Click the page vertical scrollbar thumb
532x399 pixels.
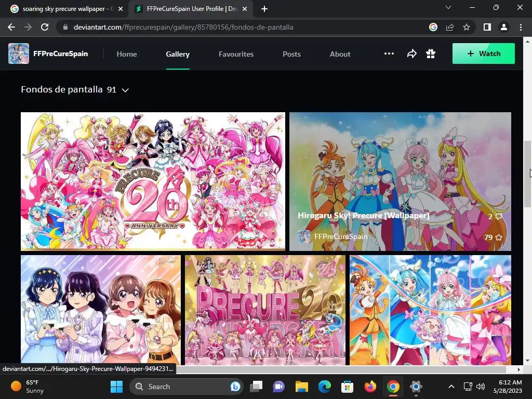point(528,174)
